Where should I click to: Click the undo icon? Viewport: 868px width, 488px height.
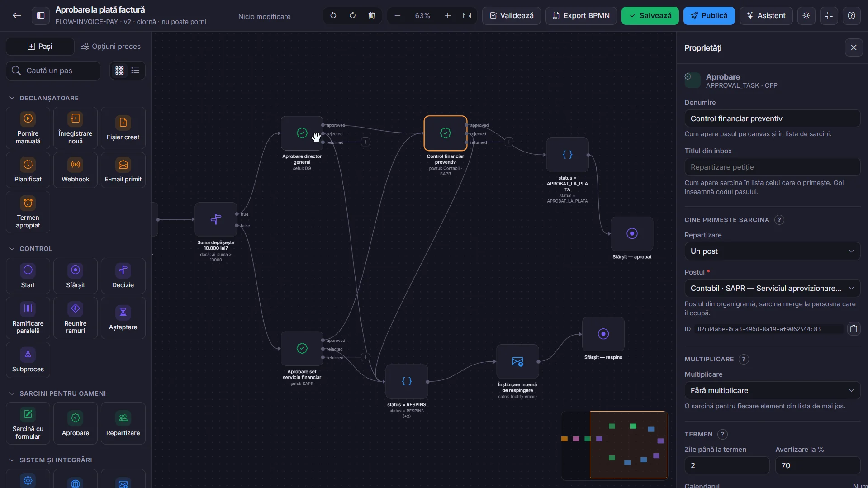pyautogui.click(x=333, y=15)
